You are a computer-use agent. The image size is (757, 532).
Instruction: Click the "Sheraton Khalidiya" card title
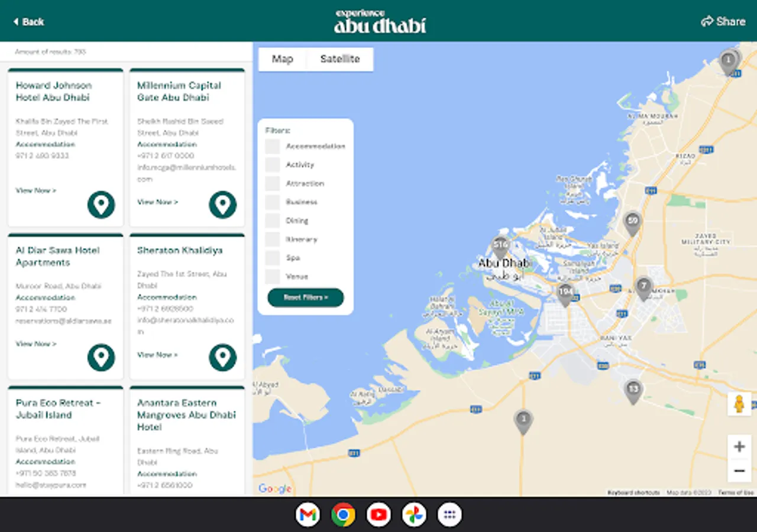point(180,251)
